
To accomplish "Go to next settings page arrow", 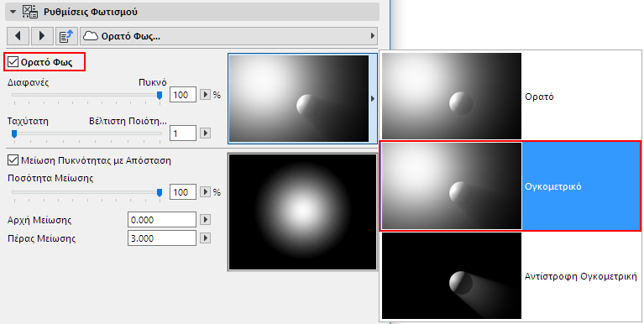I will tap(42, 36).
